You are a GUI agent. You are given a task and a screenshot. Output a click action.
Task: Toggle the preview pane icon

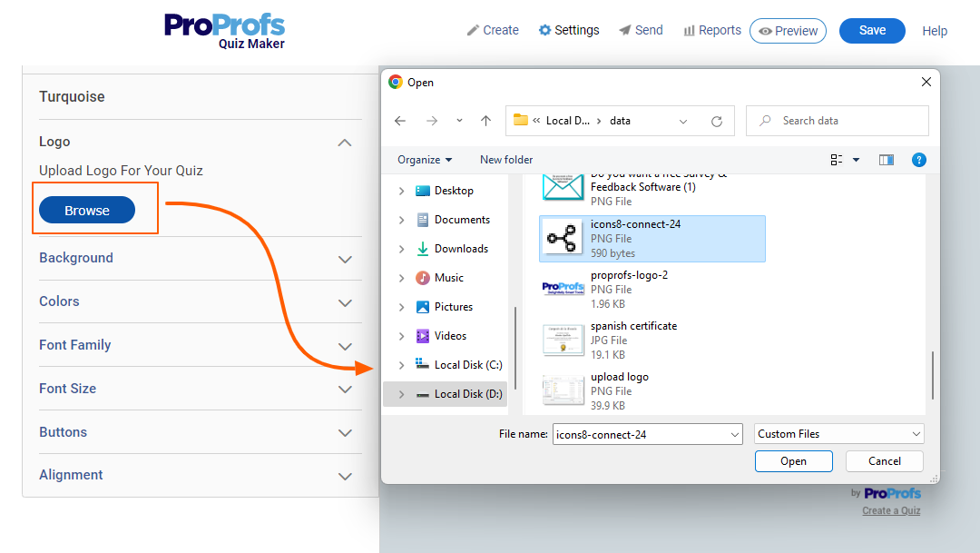[x=887, y=160]
